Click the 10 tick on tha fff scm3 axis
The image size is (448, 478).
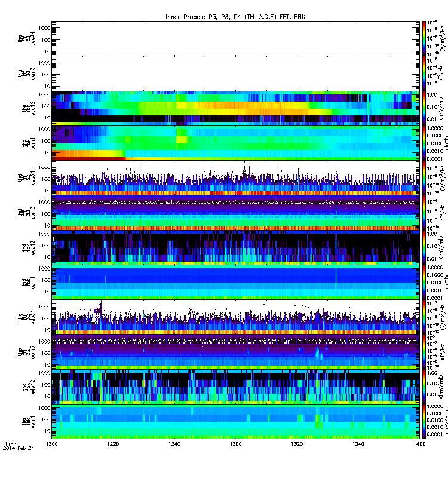click(x=47, y=87)
